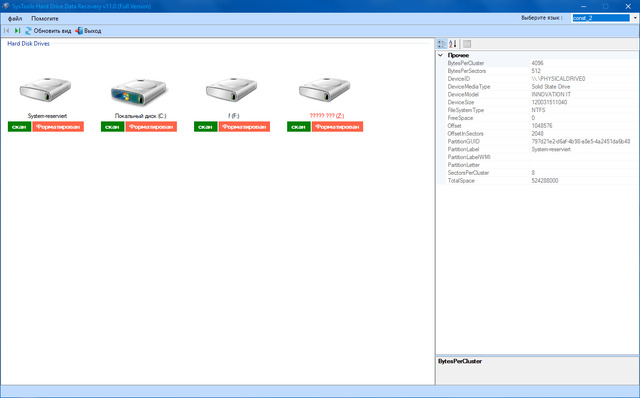640x398 pixels.
Task: Click the value 524288000
Action: [x=544, y=180]
